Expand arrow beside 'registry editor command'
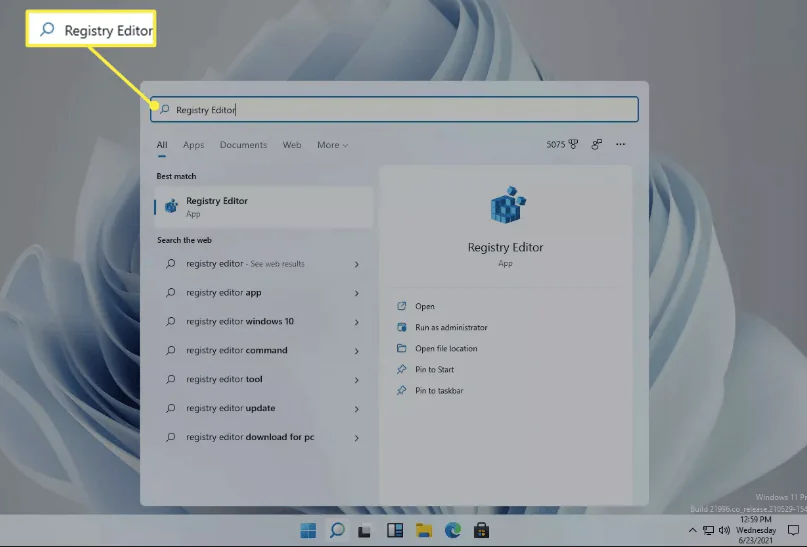Viewport: 807px width, 547px height. pyautogui.click(x=357, y=351)
